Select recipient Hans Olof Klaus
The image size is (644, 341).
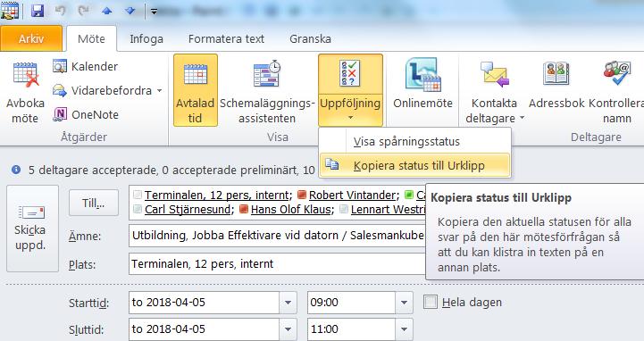click(291, 209)
